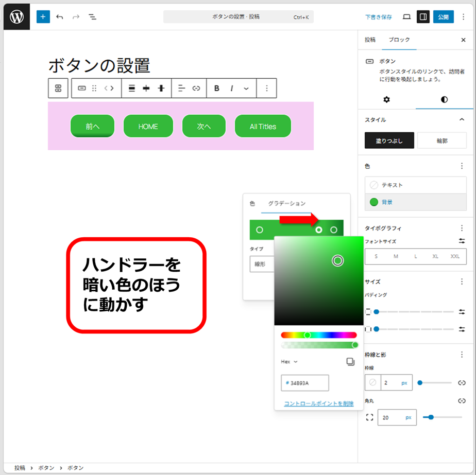
Task: Apply bold formatting in block toolbar
Action: point(217,89)
